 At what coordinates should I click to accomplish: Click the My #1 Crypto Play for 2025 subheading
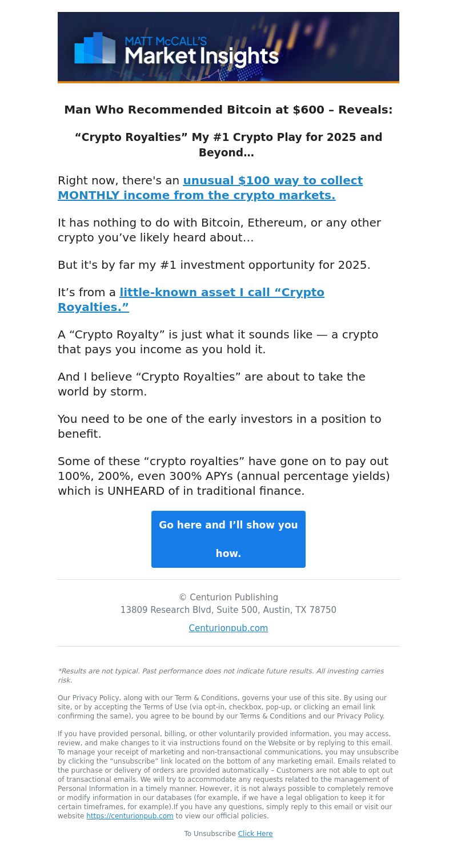(228, 145)
